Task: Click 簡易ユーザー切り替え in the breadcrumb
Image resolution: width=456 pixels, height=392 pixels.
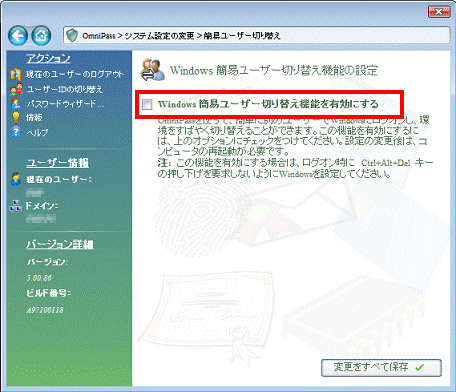Action: click(x=242, y=36)
